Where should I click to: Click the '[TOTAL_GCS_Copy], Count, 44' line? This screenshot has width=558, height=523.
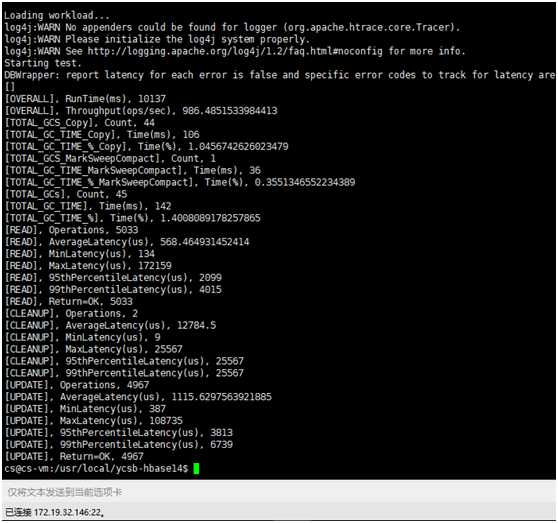[x=79, y=123]
